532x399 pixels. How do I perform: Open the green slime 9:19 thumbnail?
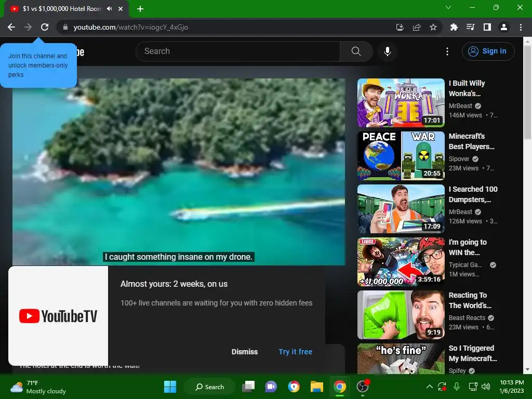pos(401,314)
